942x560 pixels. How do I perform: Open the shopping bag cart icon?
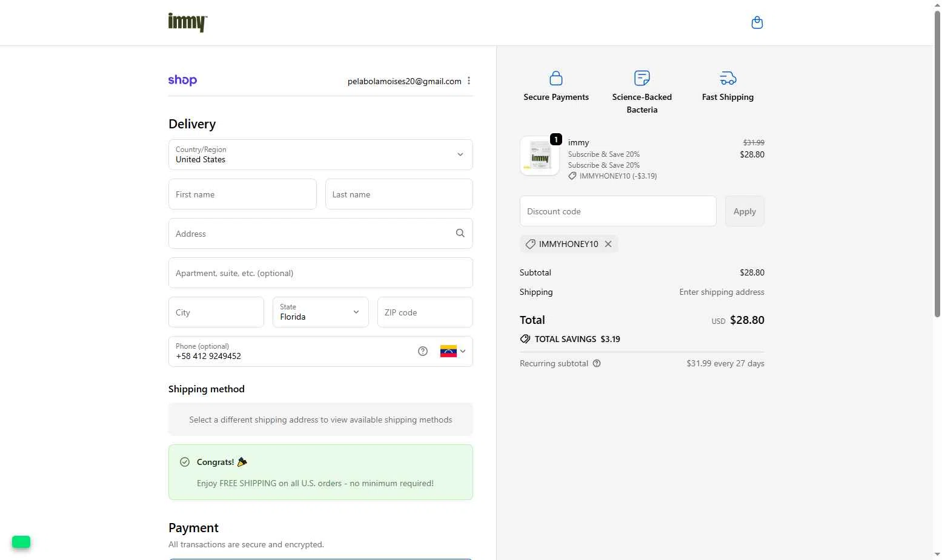click(757, 22)
